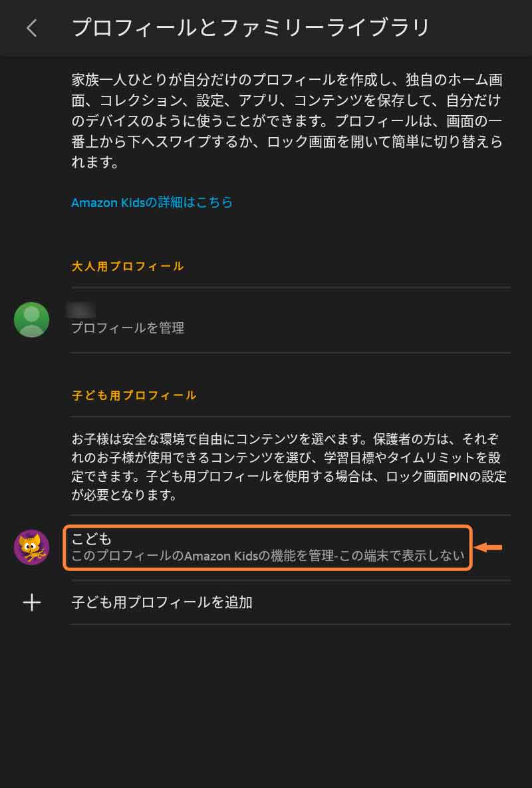The image size is (532, 788).
Task: Tap このプロフィールのAmazon Kidsの機能を管理 subtitle
Action: tap(202, 556)
